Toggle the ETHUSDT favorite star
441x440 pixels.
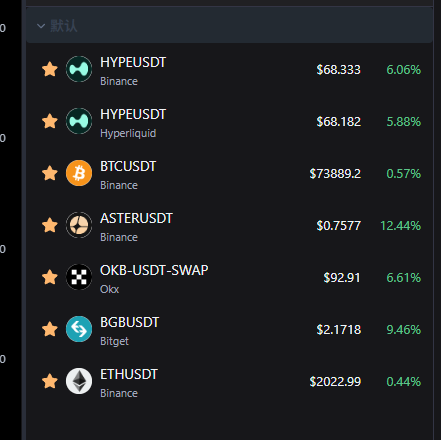(x=50, y=381)
